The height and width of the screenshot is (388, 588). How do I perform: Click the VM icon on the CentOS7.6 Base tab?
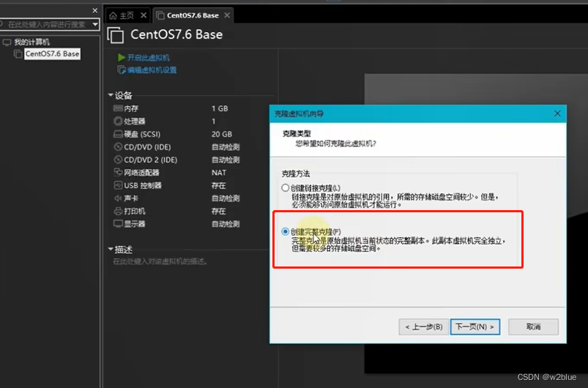click(x=160, y=15)
